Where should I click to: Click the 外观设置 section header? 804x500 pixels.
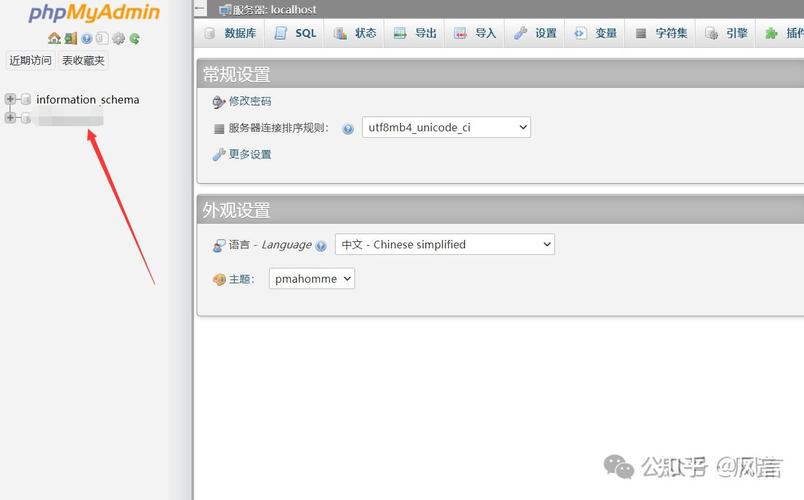500,210
